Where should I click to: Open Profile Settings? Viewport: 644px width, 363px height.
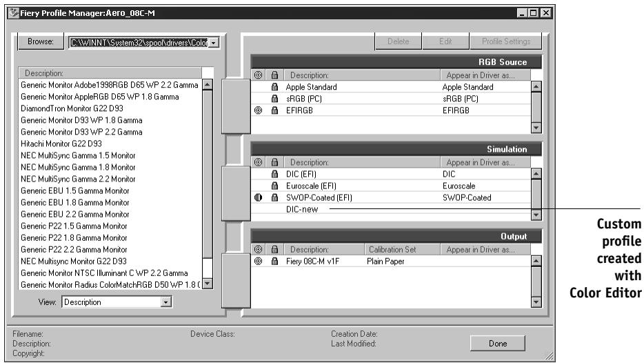505,41
